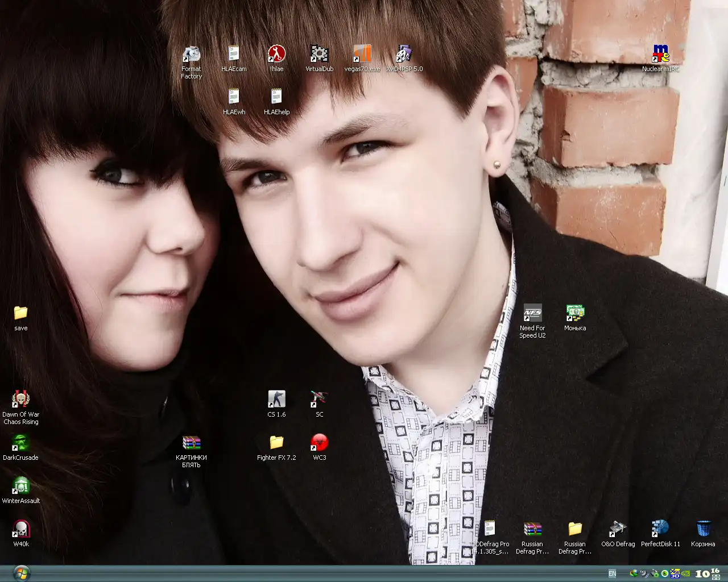Open the Format Factory desktop shortcut
This screenshot has width=728, height=582.
click(192, 55)
